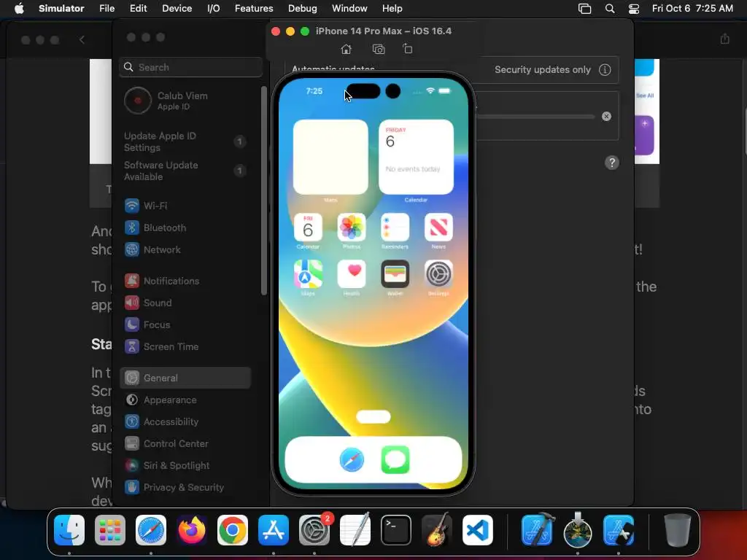Click the Simulator rotate device icon
747x560 pixels.
407,49
